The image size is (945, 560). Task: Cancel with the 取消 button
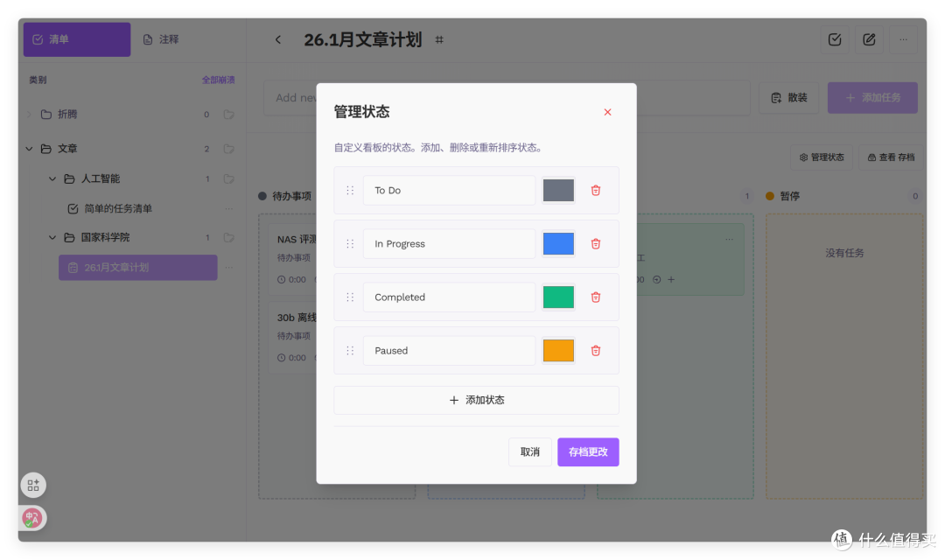(x=529, y=452)
